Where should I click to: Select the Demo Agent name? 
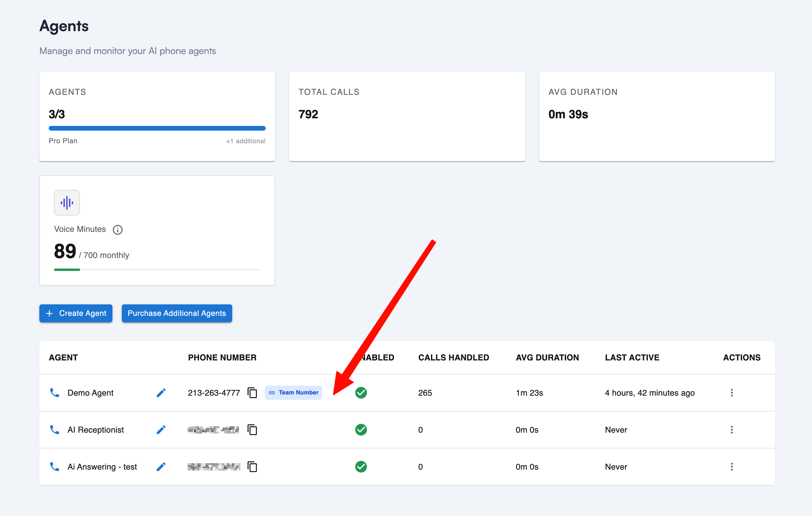point(90,393)
